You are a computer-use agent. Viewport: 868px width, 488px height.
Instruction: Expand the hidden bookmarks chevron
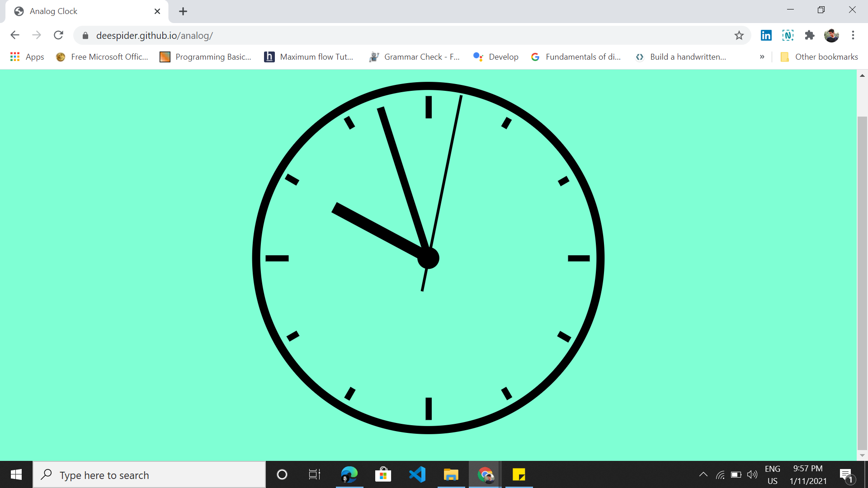[x=762, y=56]
